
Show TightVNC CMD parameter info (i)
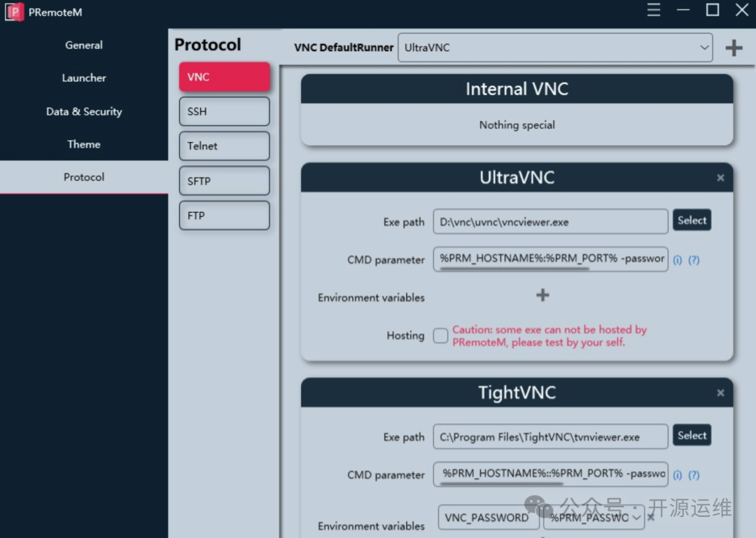tap(678, 475)
